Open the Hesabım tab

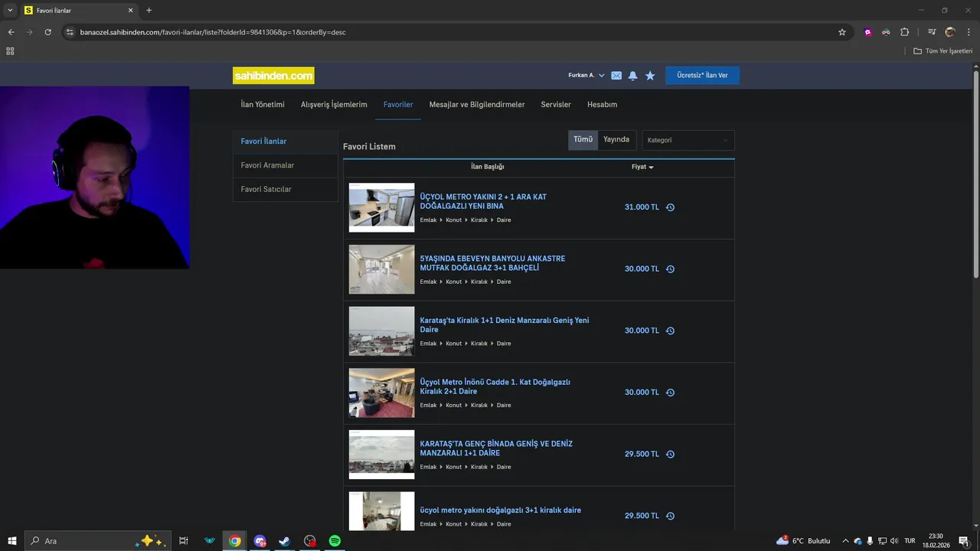[x=602, y=105]
